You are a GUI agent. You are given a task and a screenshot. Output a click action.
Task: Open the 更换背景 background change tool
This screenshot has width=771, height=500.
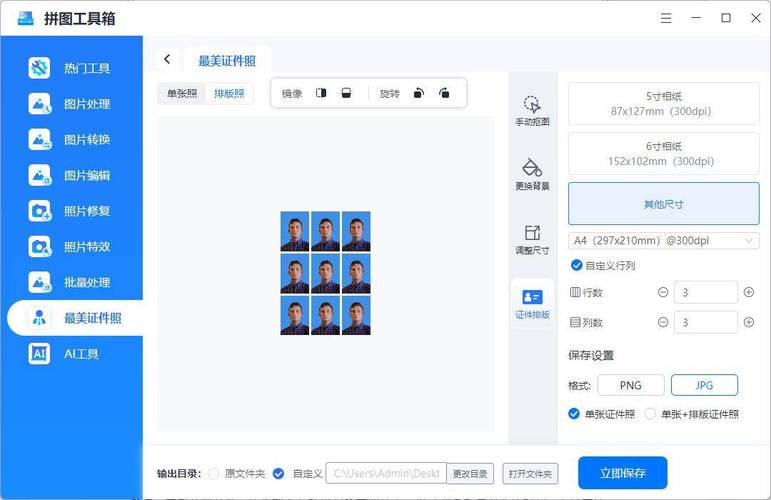[x=532, y=172]
